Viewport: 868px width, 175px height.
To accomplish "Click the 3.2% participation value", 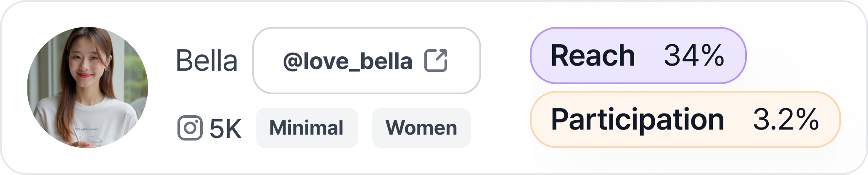I will tap(786, 119).
